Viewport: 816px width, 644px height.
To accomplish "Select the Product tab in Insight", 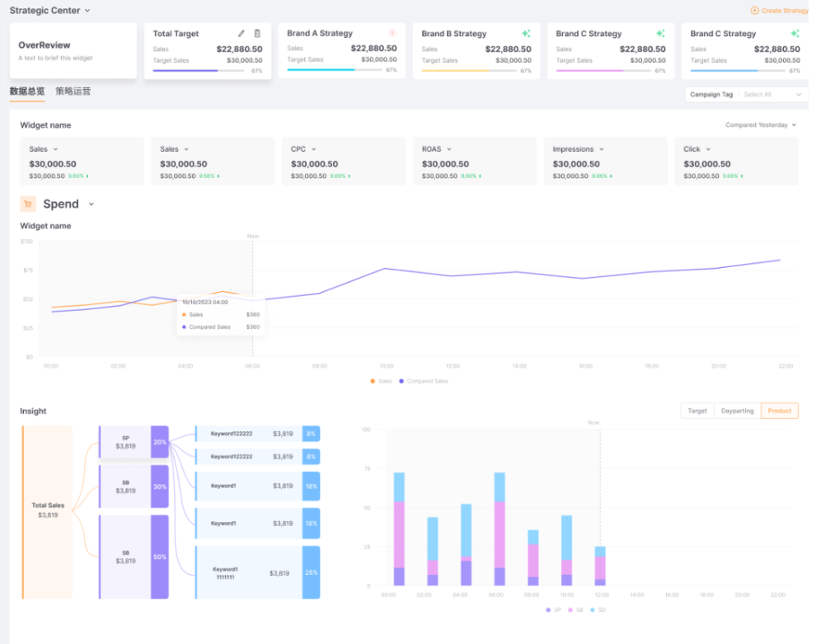I will [779, 411].
